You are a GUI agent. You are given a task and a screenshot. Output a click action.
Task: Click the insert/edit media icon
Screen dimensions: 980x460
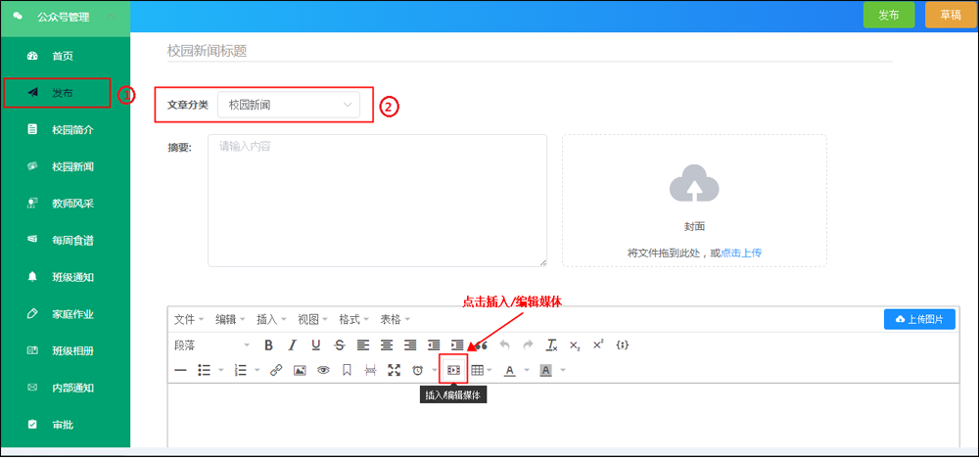[x=453, y=371]
